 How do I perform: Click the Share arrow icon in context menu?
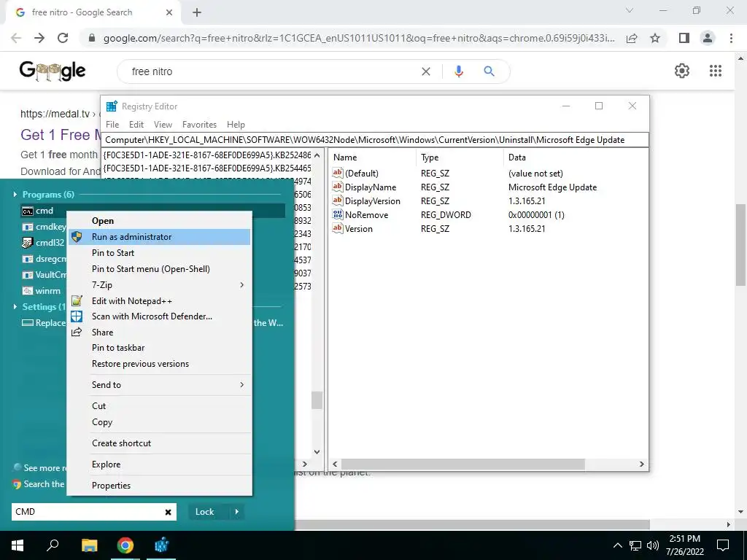[77, 332]
